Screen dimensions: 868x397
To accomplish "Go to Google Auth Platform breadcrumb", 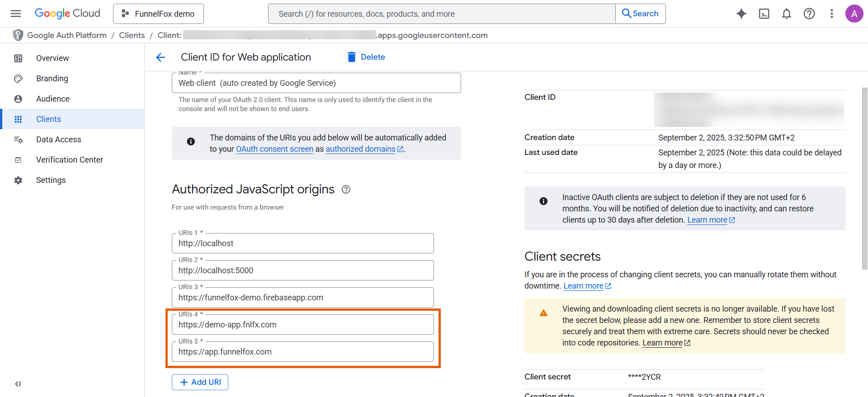I will [x=67, y=35].
